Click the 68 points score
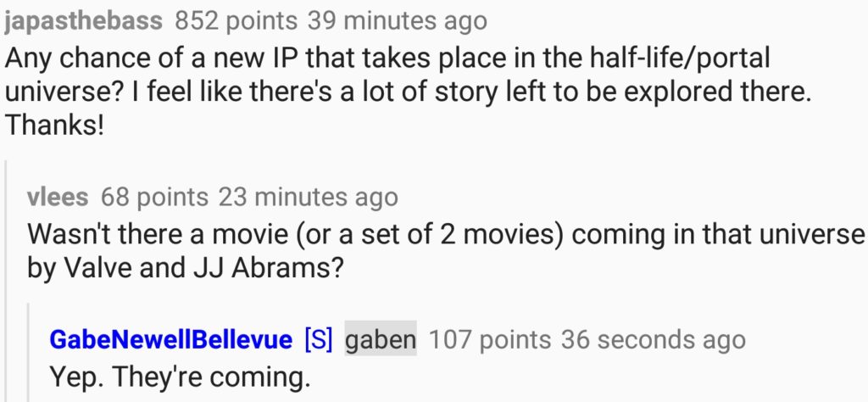The height and width of the screenshot is (402, 868). (153, 198)
